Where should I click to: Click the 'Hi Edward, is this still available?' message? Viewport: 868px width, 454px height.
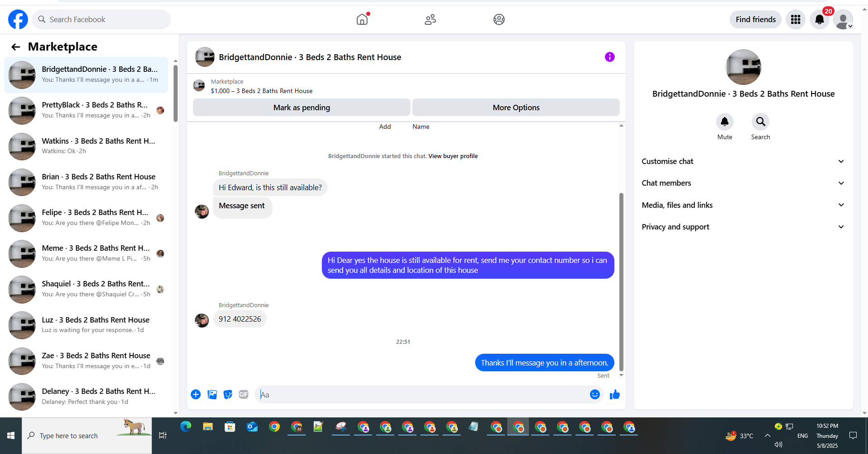270,187
